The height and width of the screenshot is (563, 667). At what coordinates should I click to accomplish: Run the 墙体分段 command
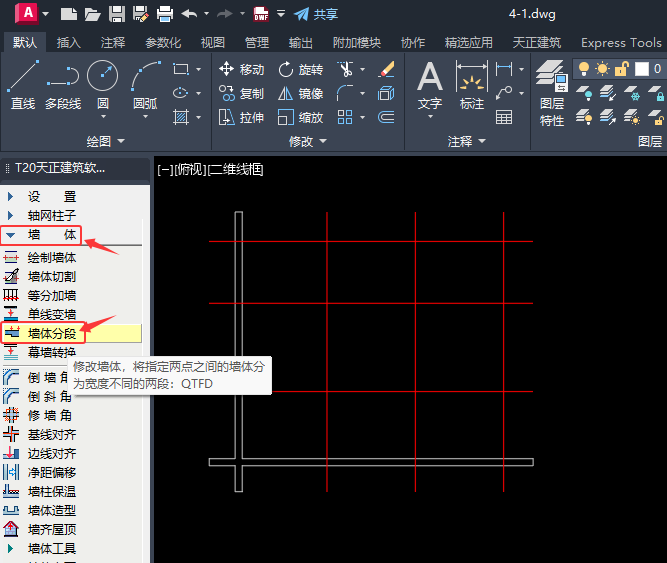pos(52,333)
